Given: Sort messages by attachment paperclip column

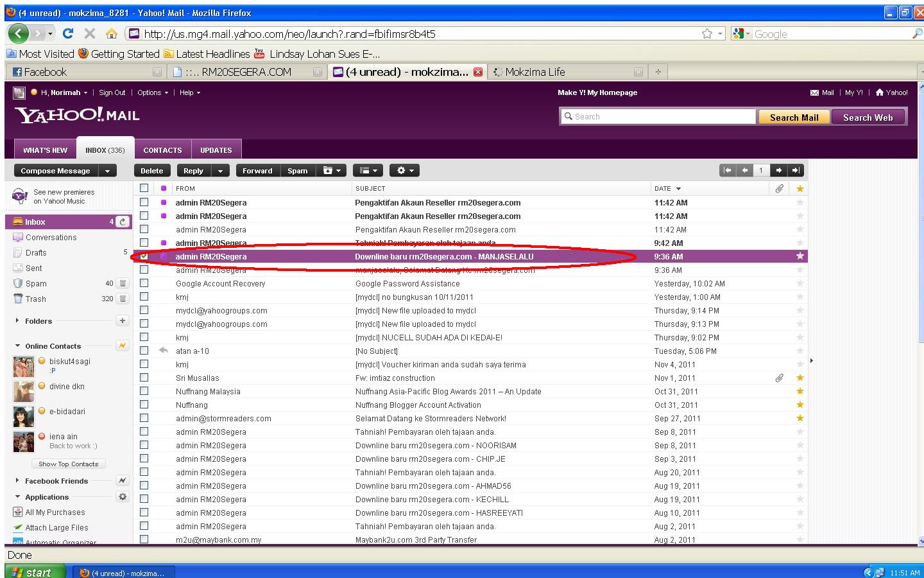Looking at the screenshot, I should pos(779,189).
